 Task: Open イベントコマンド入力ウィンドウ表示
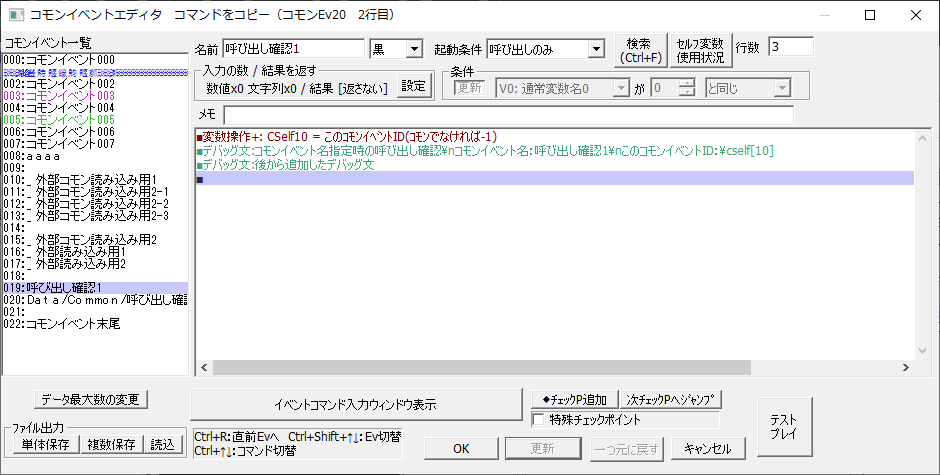356,405
